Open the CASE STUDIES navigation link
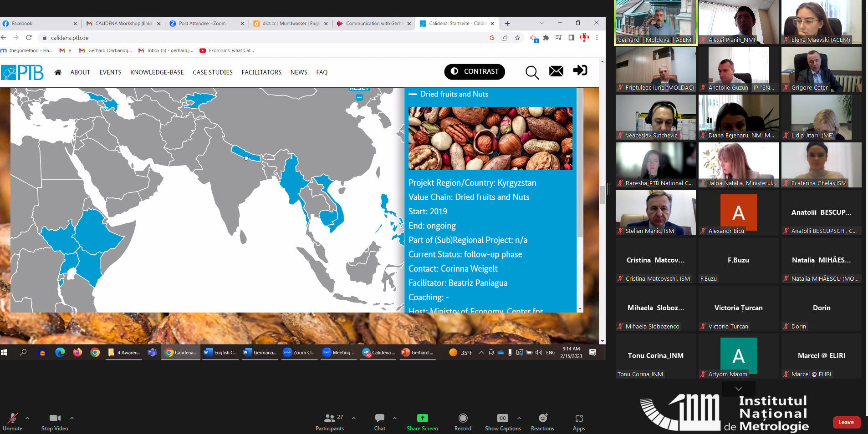This screenshot has height=434, width=868. pyautogui.click(x=212, y=72)
